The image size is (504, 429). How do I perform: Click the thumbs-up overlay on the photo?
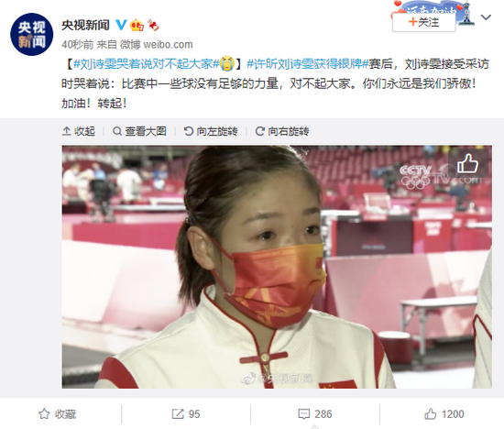coord(468,163)
